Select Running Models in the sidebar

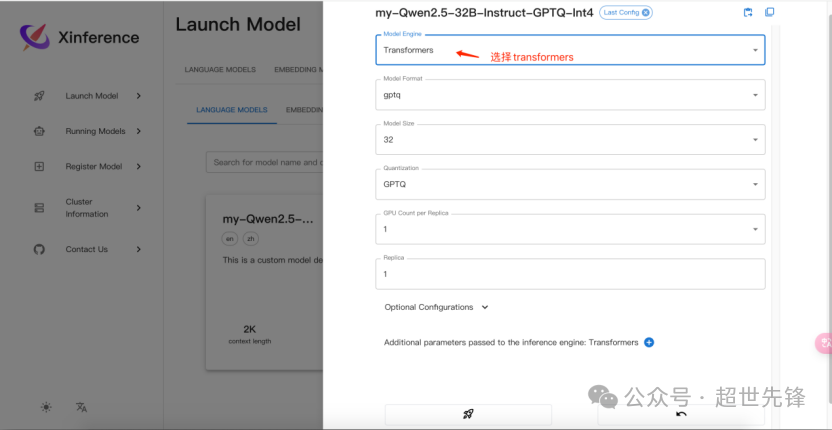[x=96, y=131]
